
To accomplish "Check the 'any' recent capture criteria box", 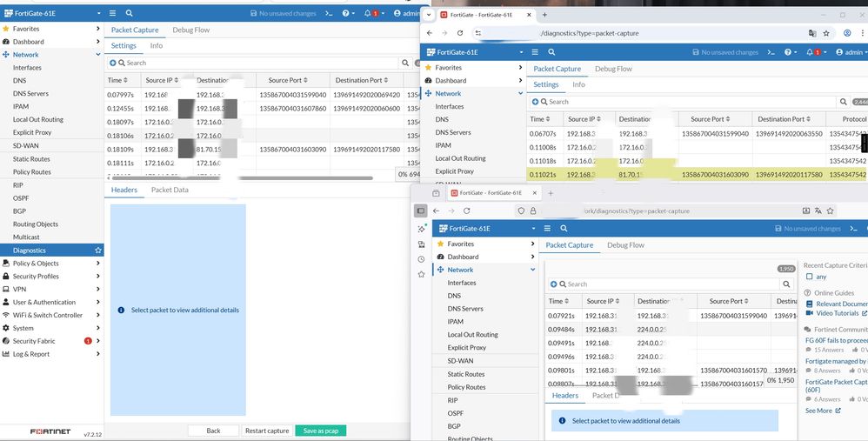I will point(810,277).
